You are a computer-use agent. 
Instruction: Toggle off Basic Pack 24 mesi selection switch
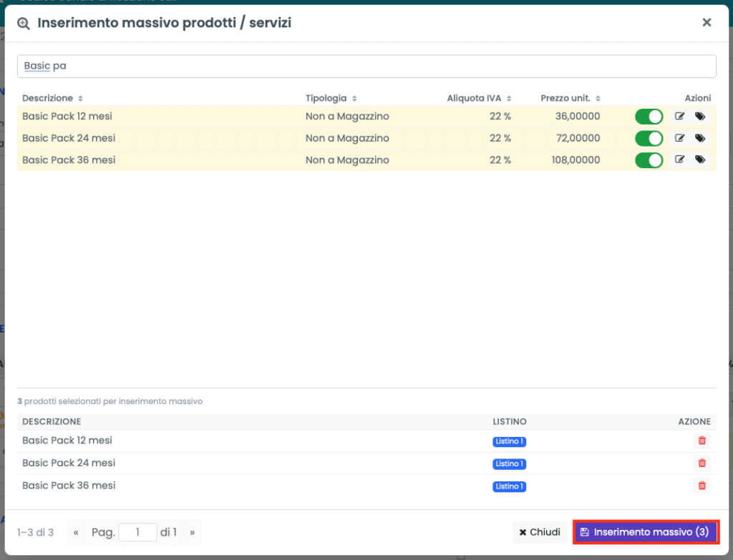[x=649, y=138]
